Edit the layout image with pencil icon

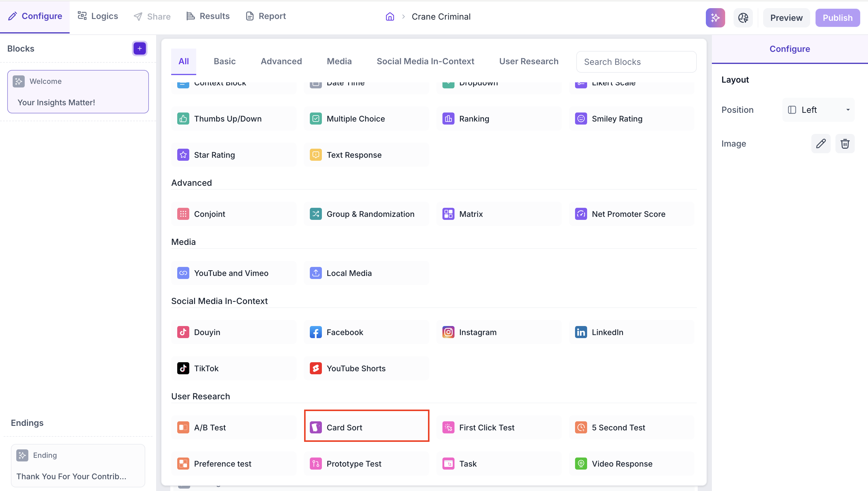(820, 144)
